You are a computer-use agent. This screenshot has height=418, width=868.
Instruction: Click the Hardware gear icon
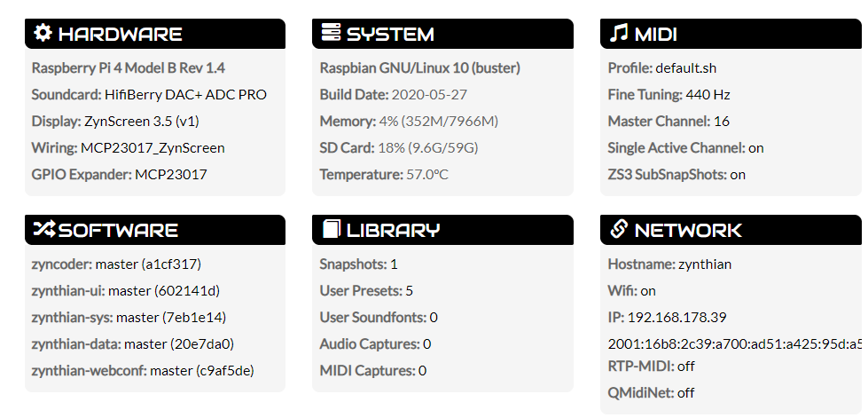[43, 33]
